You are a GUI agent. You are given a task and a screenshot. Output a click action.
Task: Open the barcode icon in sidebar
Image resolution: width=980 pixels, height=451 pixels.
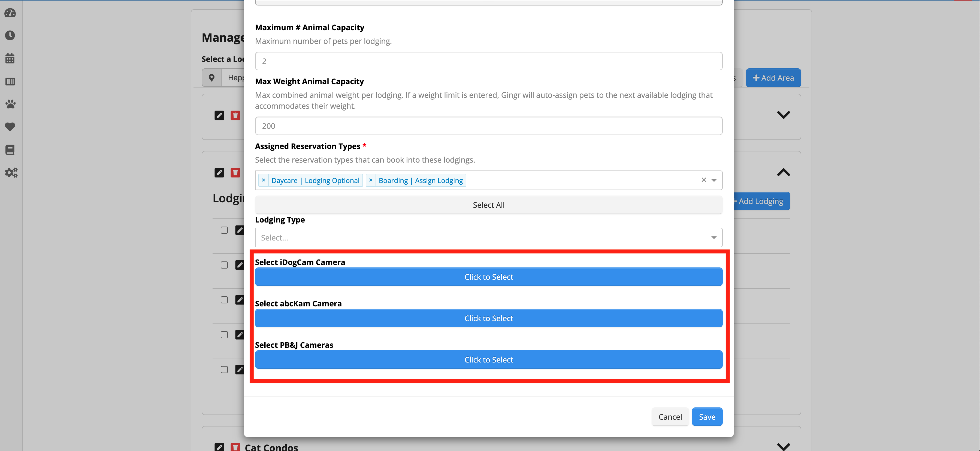coord(10,81)
